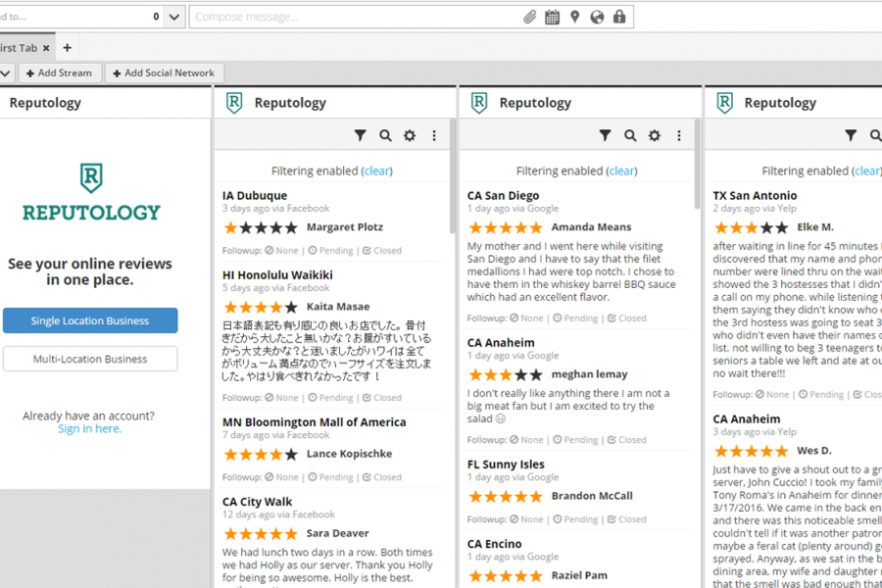Click the Reputology shield logo in the third stream header
882x588 pixels.
click(x=478, y=103)
